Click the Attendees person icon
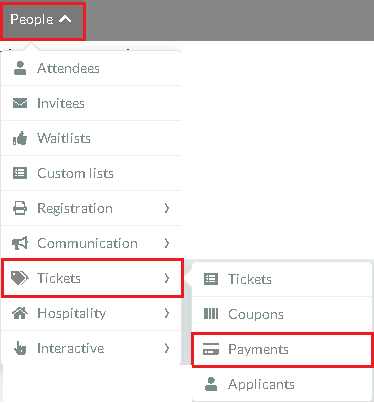374x403 pixels. tap(20, 68)
